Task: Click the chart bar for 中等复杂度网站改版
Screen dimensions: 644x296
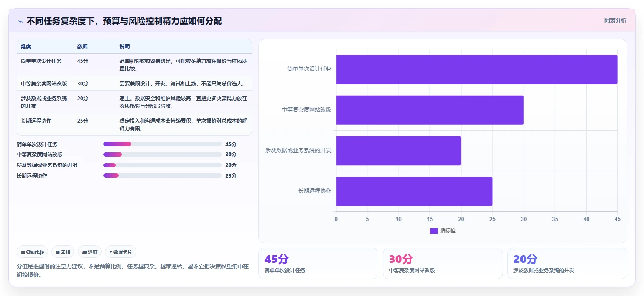Action: (430, 110)
